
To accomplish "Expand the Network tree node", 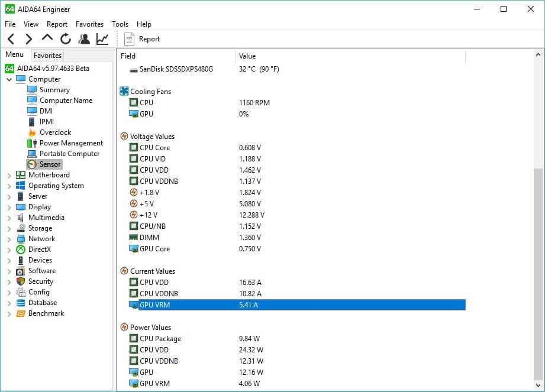I will (9, 239).
